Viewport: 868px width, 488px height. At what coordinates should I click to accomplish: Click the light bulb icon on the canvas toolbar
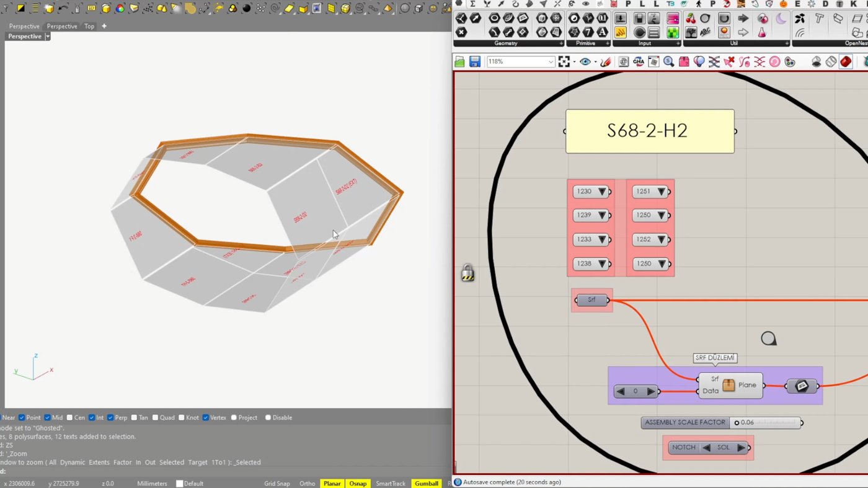click(x=699, y=62)
